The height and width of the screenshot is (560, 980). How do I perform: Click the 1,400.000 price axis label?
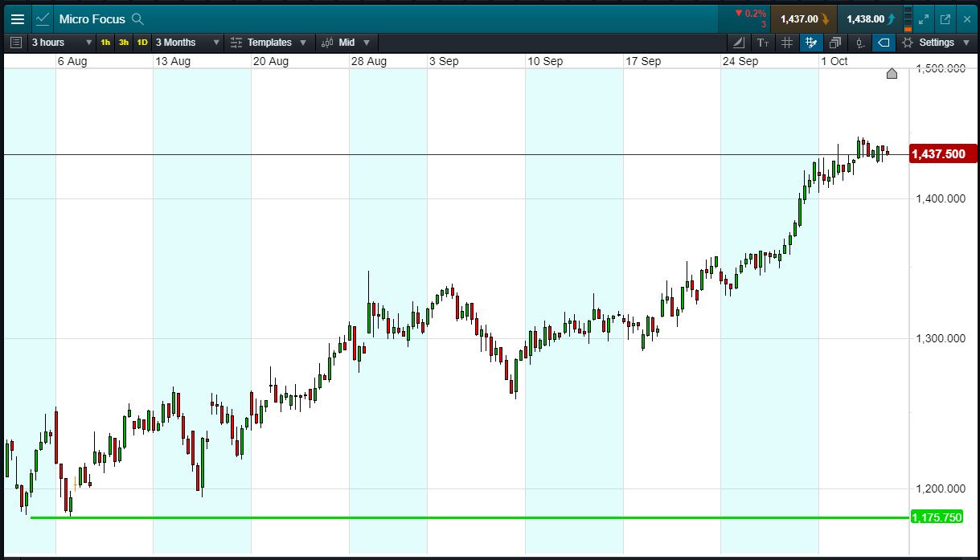pos(941,198)
